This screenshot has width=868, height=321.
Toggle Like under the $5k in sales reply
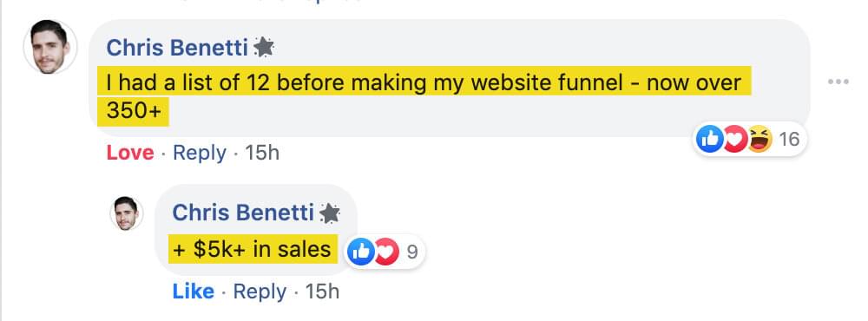click(x=194, y=292)
